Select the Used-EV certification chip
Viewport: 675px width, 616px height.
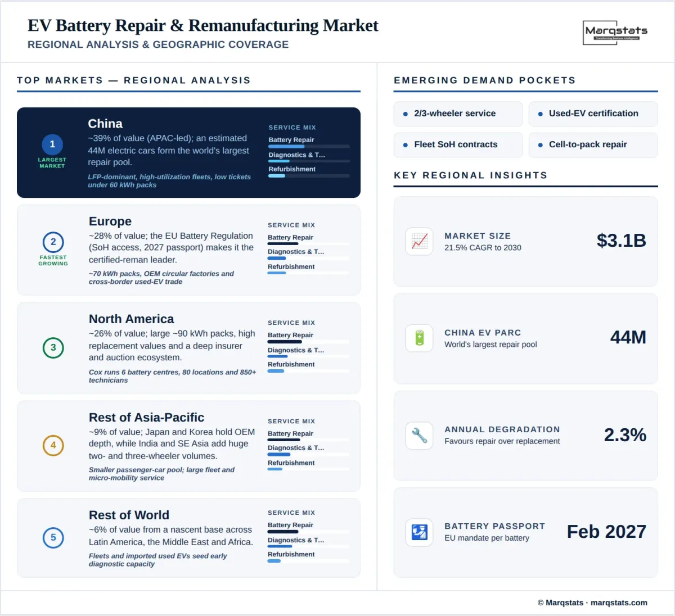(593, 114)
